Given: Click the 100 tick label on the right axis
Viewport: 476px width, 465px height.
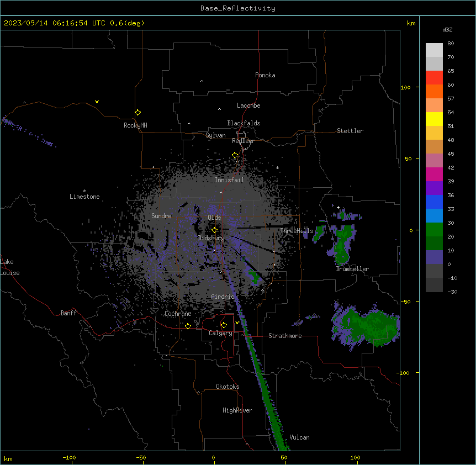Looking at the screenshot, I should (405, 87).
